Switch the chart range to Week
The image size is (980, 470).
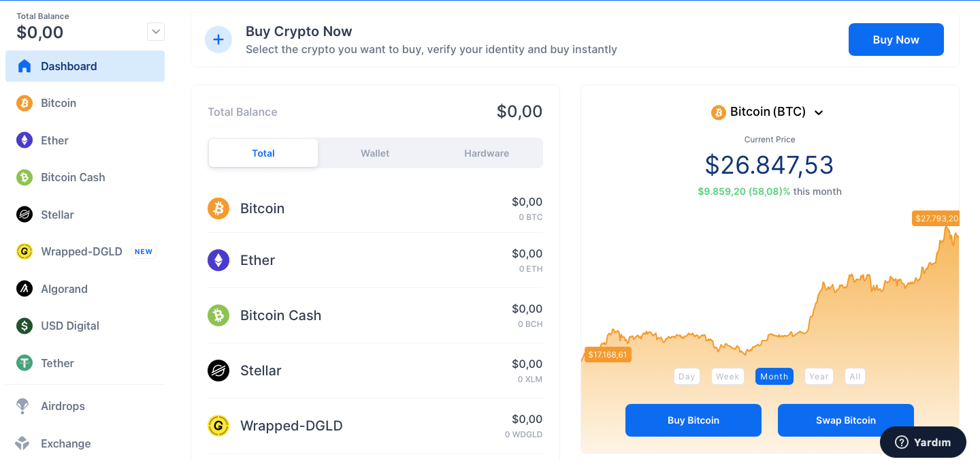[x=728, y=377]
